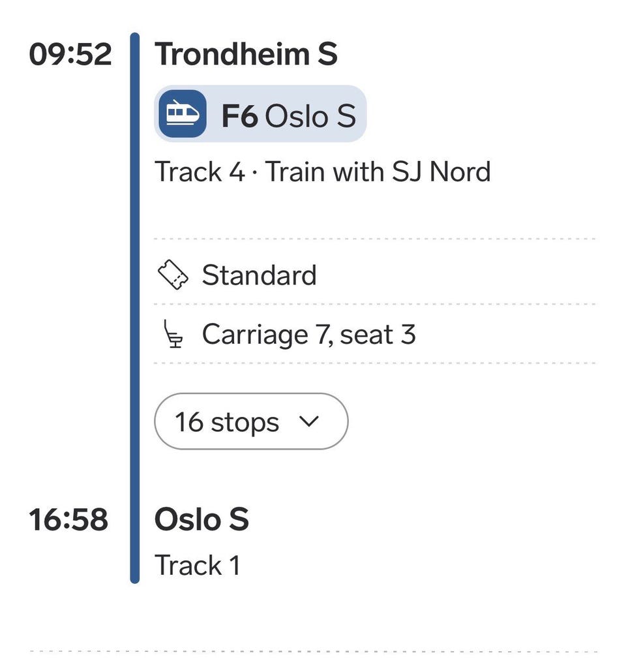The width and height of the screenshot is (626, 672).
Task: Click the Train with SJ Nord operator text
Action: (378, 172)
